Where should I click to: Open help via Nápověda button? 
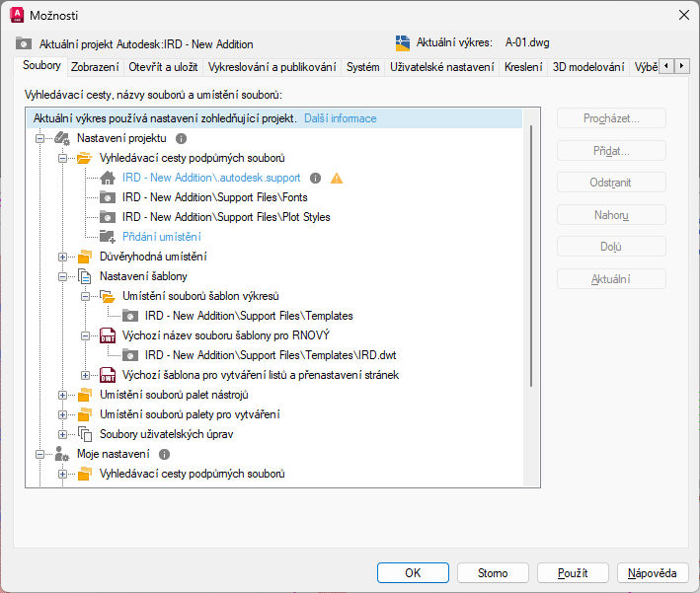pos(653,573)
